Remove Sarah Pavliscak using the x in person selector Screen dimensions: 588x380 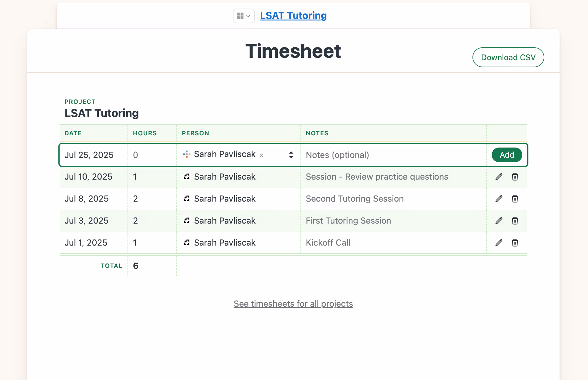[x=261, y=155]
